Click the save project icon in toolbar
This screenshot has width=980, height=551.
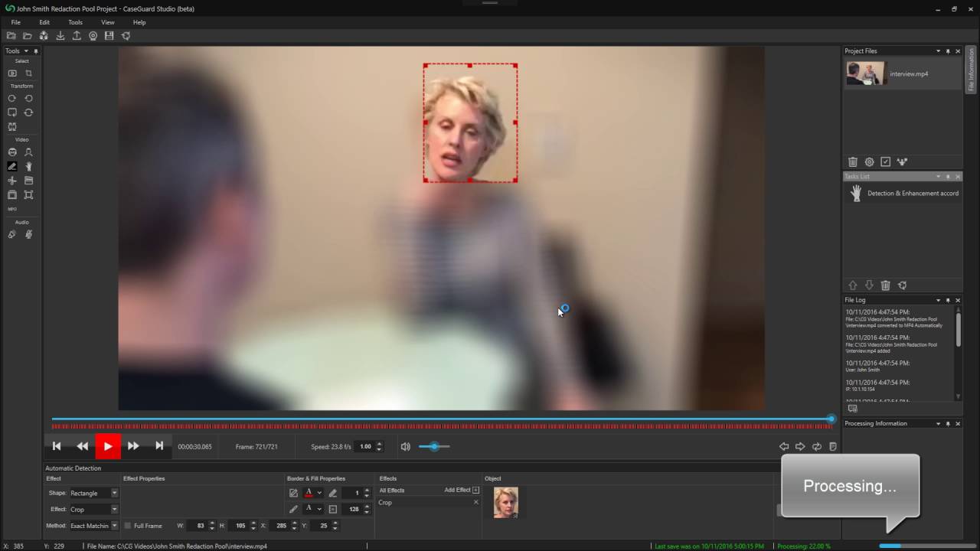(109, 36)
